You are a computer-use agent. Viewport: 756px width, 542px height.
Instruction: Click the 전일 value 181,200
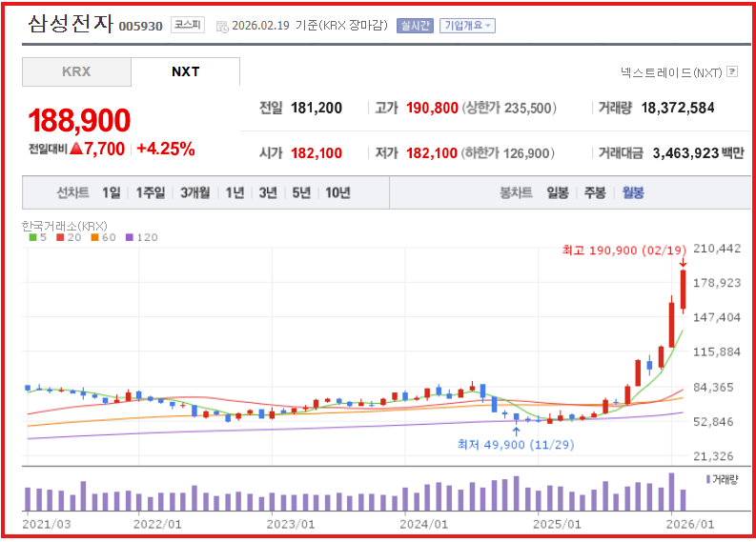click(x=317, y=108)
